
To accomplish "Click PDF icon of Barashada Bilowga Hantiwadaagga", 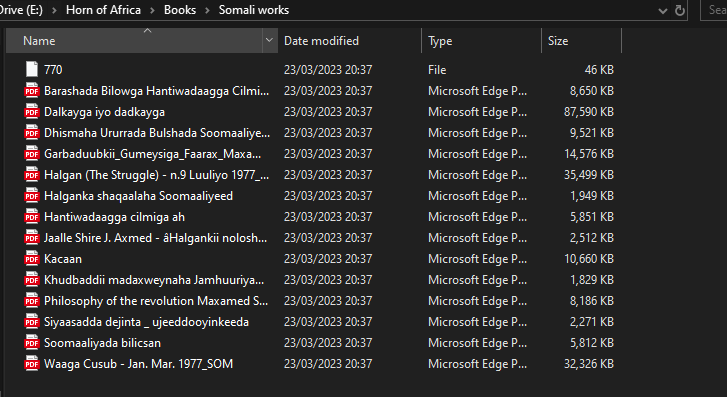I will 32,90.
